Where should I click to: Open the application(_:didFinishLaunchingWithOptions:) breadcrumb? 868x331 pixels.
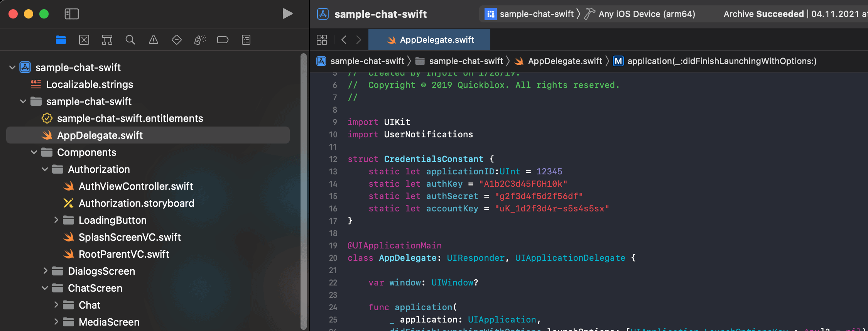pyautogui.click(x=715, y=61)
